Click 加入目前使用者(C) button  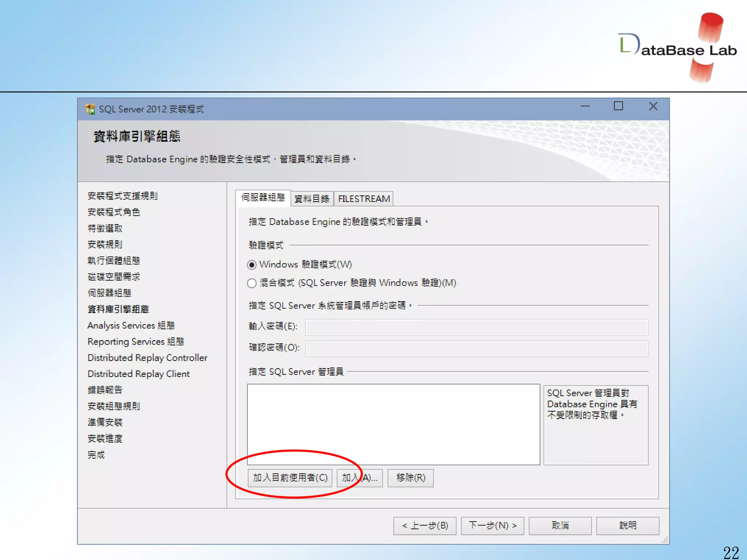[x=290, y=478]
